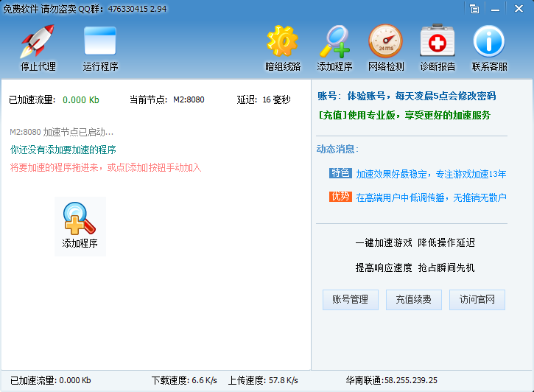This screenshot has width=534, height=392.
Task: Click the [充值] professional version link
Action: [x=404, y=115]
